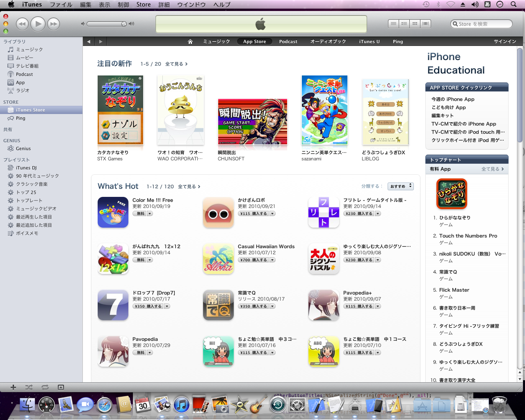Click the Store search field
This screenshot has width=525, height=420.
click(x=482, y=24)
